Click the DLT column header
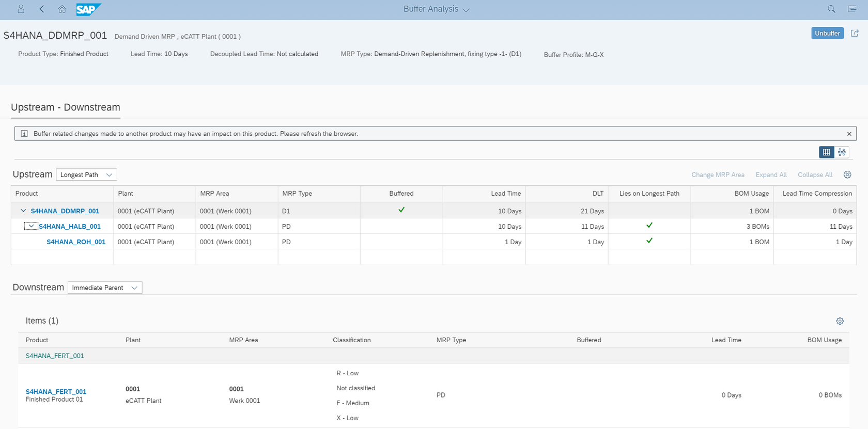 coord(567,194)
